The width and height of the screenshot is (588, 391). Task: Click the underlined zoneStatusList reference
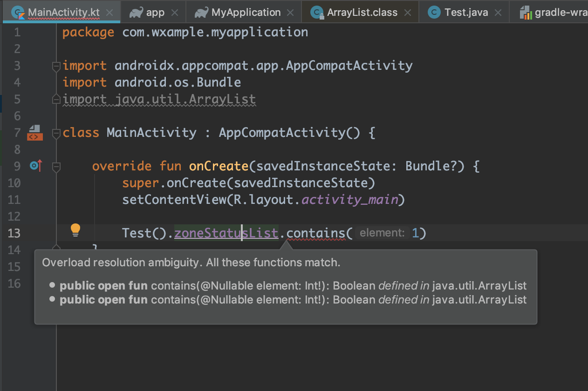226,233
